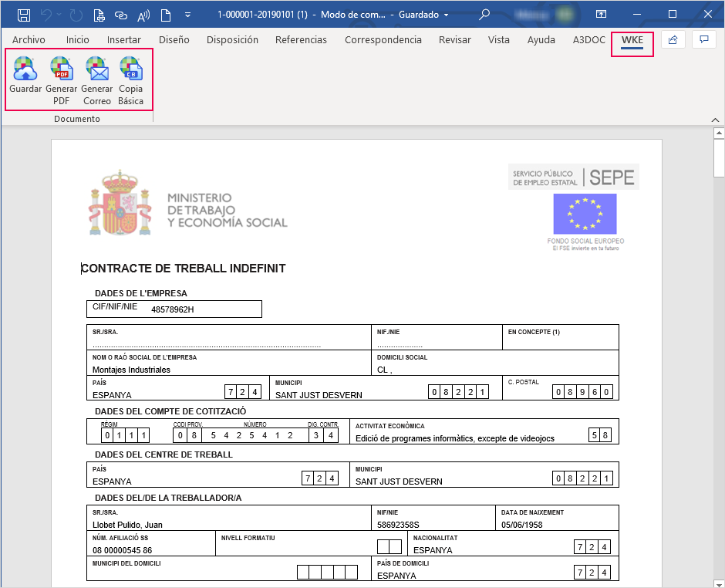The width and height of the screenshot is (725, 588).
Task: Switch to the Revisar tab
Action: point(455,40)
